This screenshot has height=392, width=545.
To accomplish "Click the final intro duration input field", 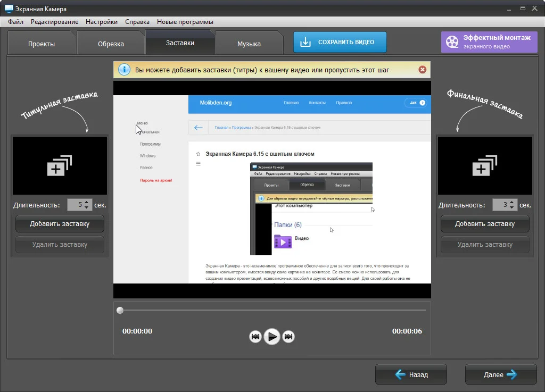I will [x=500, y=205].
